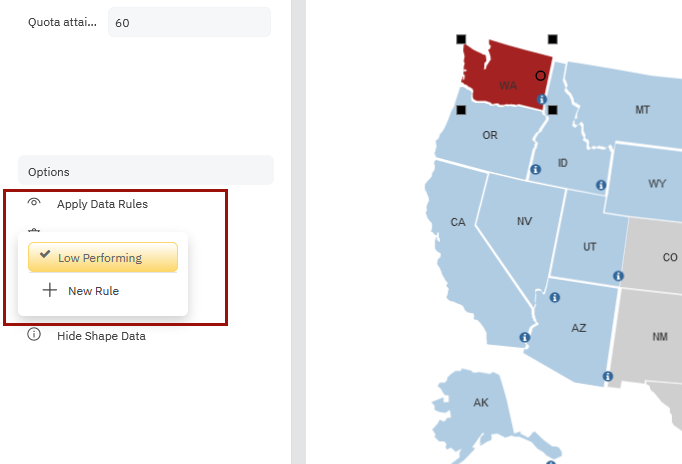Viewport: 682px width, 464px height.
Task: Click the info icon inside Oregon
Action: pos(535,169)
